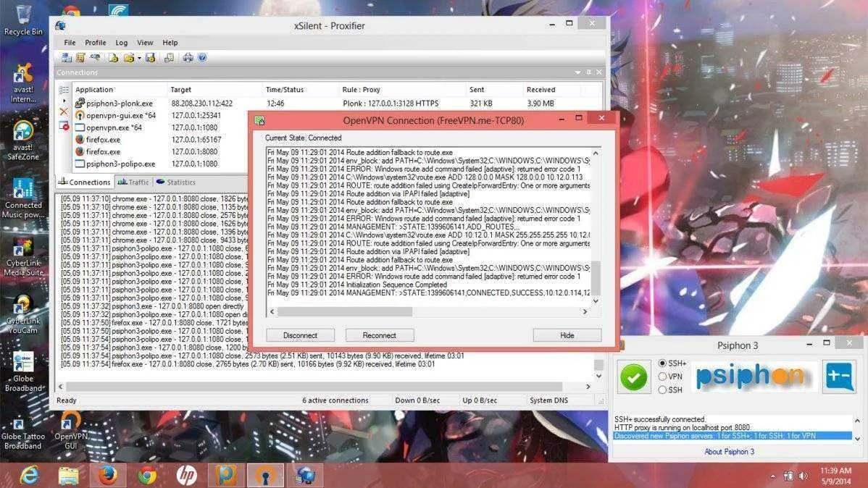Screen dimensions: 868x488
Task: Click the save profile disk icon
Action: (150, 57)
